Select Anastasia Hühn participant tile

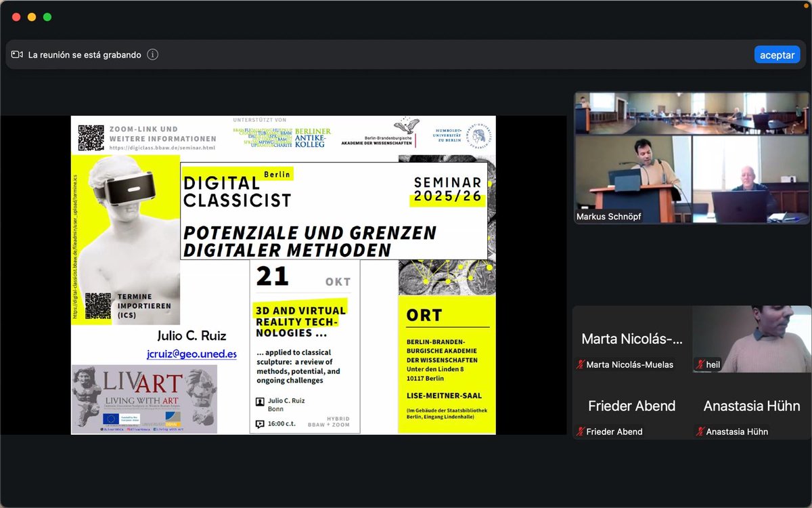tap(751, 406)
